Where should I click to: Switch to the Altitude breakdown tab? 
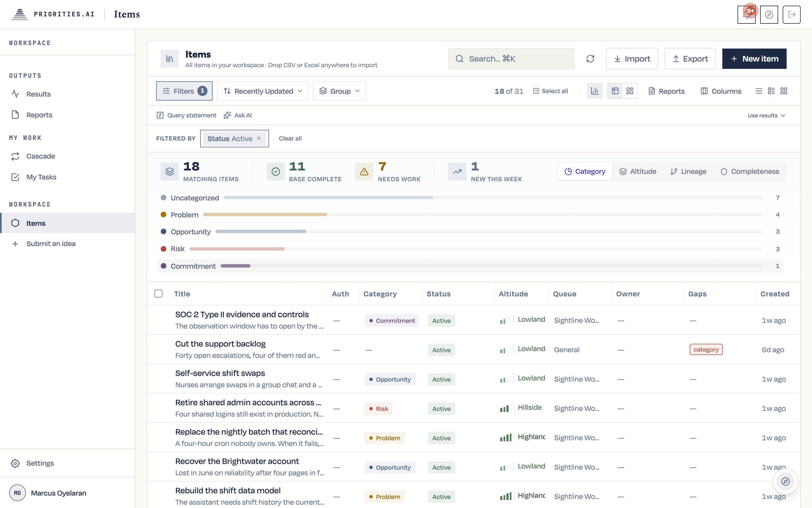click(637, 171)
